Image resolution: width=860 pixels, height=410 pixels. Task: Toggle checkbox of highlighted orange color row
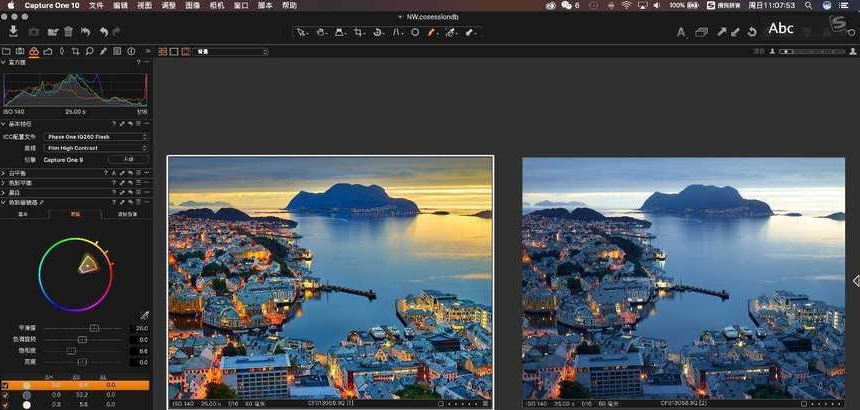[5, 385]
